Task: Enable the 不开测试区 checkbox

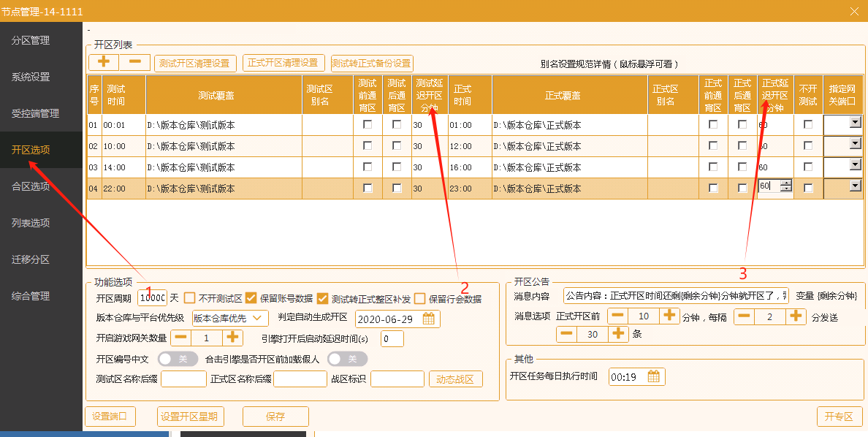Action: [x=190, y=298]
